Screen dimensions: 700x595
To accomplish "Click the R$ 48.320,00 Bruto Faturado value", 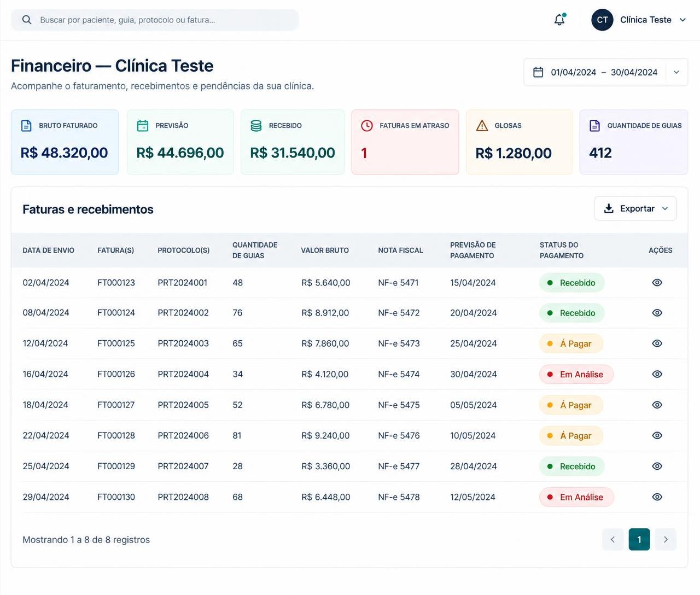I will (65, 153).
